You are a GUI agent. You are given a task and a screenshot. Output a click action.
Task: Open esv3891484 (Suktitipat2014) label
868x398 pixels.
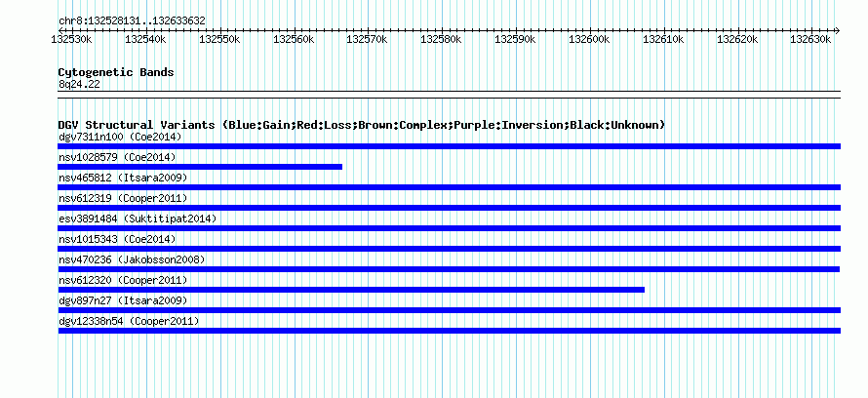[x=138, y=219]
